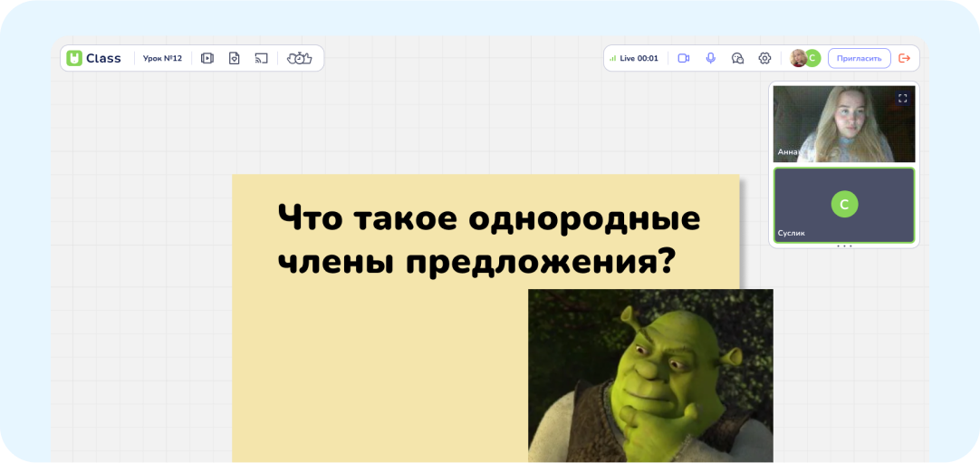Click the Shrek thinking image on board
The image size is (980, 463).
coord(650,375)
